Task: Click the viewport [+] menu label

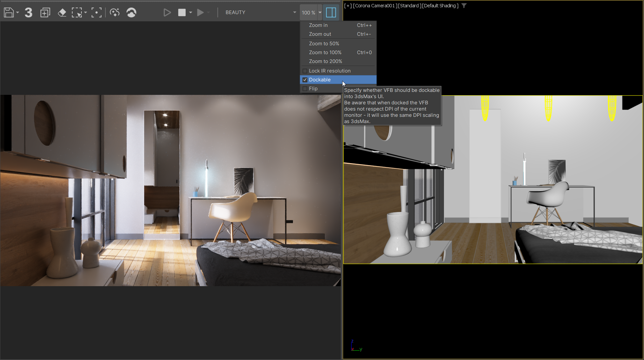Action: tap(348, 6)
